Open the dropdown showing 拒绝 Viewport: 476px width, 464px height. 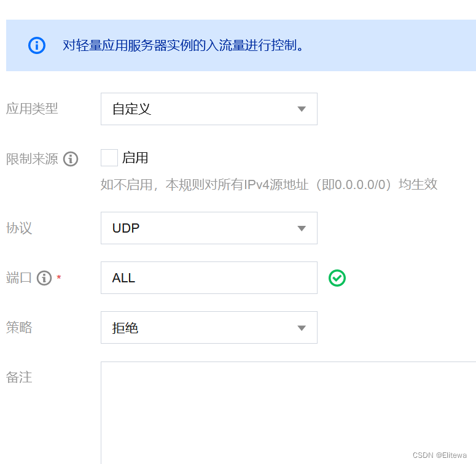point(209,328)
